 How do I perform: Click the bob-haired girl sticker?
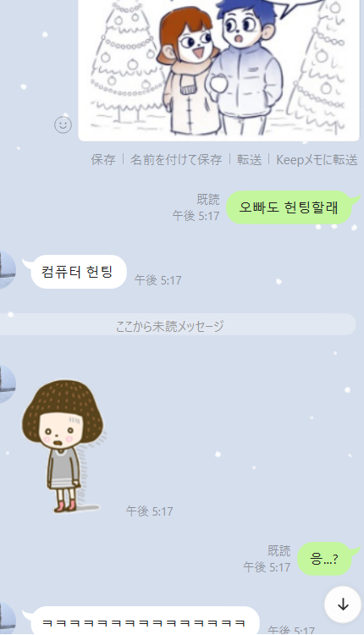click(63, 445)
